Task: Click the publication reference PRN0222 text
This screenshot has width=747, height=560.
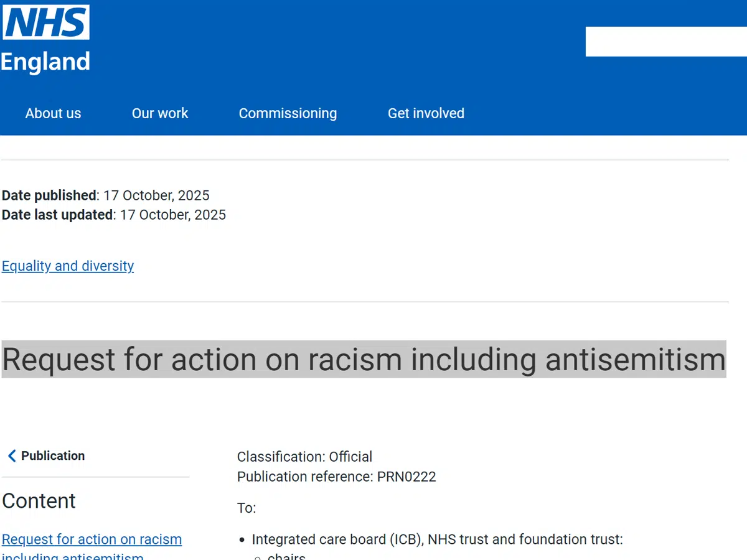Action: coord(336,477)
